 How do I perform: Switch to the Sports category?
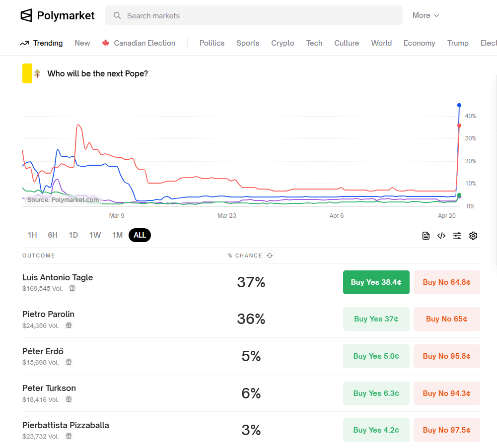pos(248,43)
